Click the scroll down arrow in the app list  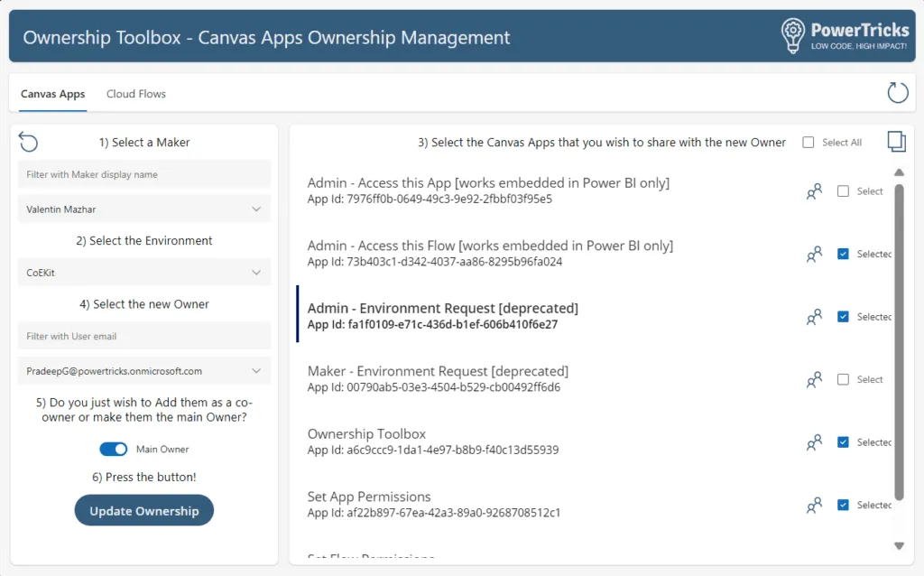pos(899,546)
